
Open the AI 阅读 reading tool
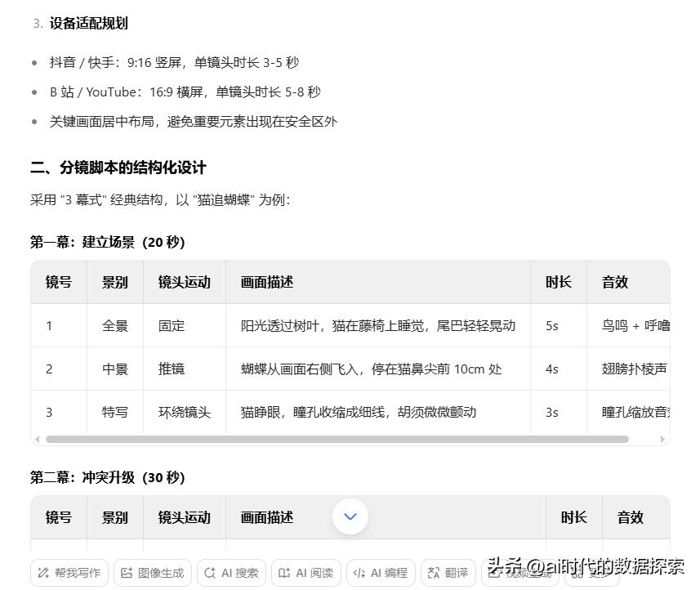point(306,573)
